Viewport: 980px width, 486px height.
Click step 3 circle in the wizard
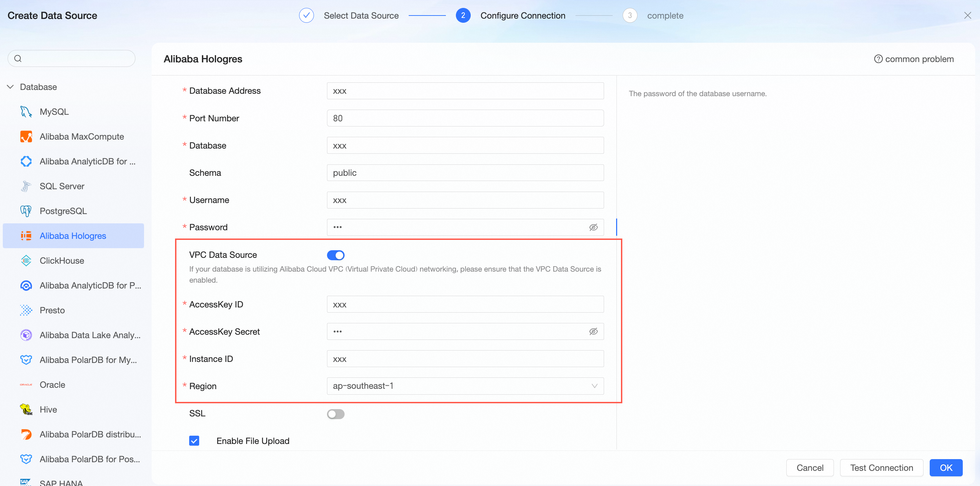click(x=630, y=16)
